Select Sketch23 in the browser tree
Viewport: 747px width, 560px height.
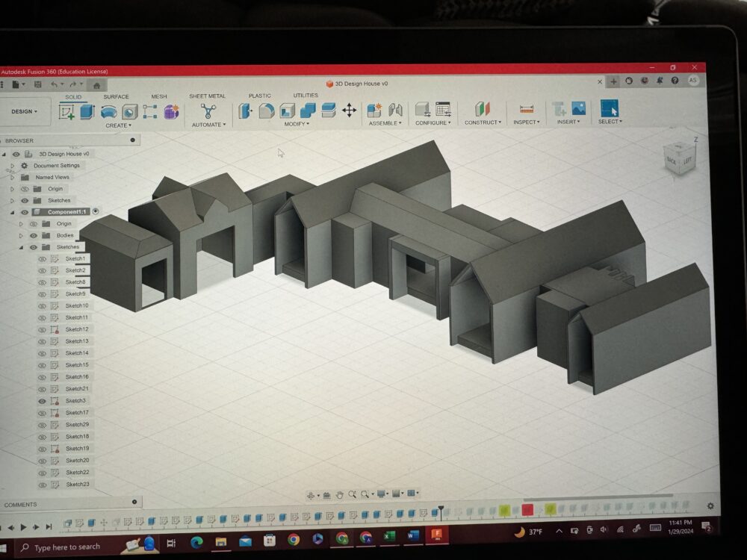tap(77, 485)
